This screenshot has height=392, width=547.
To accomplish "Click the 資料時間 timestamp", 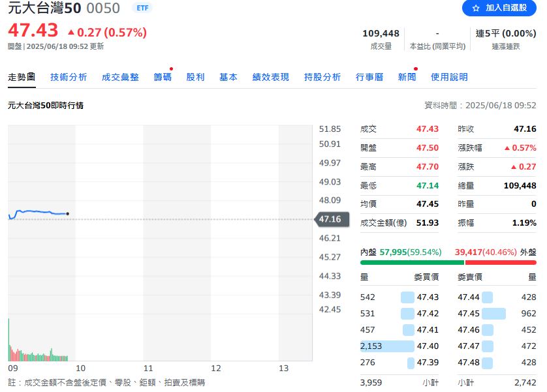I will tap(480, 105).
